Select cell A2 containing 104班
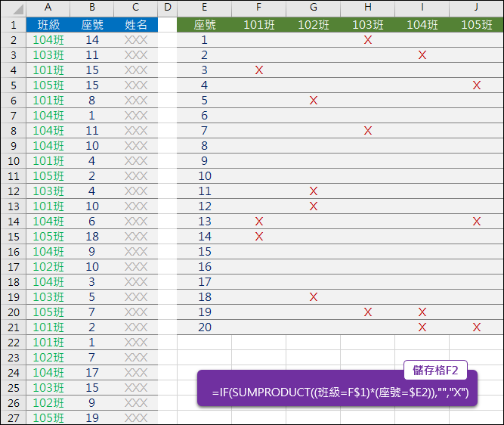Image resolution: width=504 pixels, height=425 pixels. point(48,40)
